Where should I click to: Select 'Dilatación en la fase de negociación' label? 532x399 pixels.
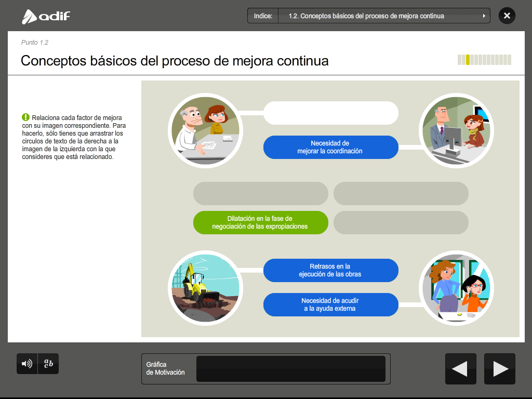click(x=260, y=222)
